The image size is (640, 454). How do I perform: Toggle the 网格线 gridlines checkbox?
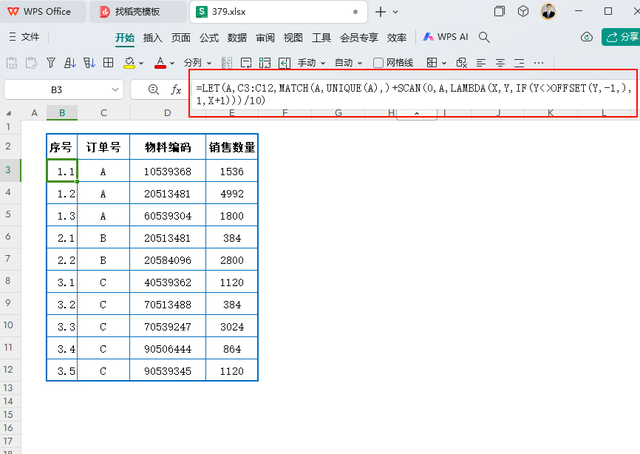pos(393,63)
